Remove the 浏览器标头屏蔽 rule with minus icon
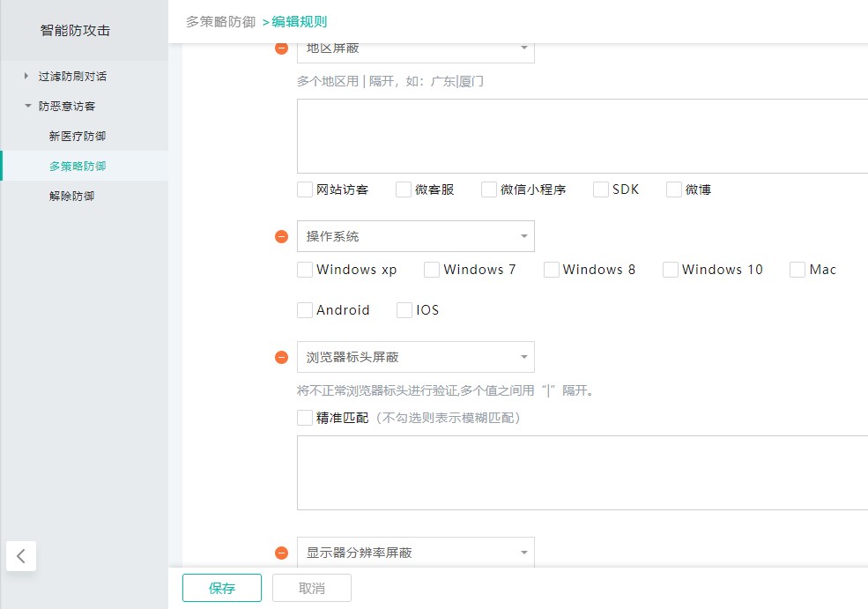Image resolution: width=868 pixels, height=609 pixels. (282, 357)
